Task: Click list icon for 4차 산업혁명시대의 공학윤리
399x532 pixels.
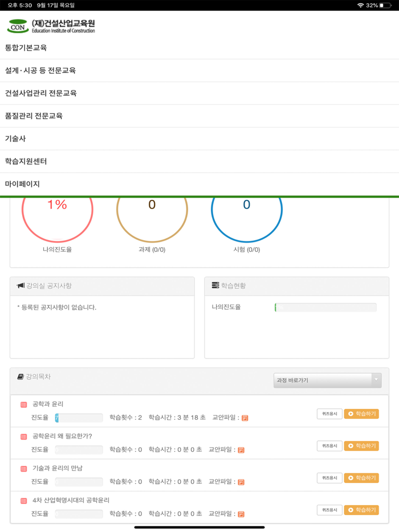Action: pyautogui.click(x=24, y=501)
